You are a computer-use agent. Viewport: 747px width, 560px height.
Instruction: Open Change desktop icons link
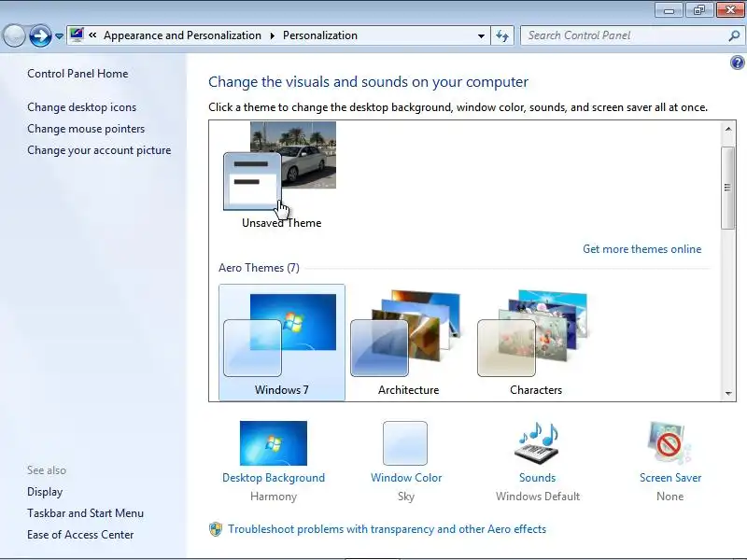tap(81, 107)
